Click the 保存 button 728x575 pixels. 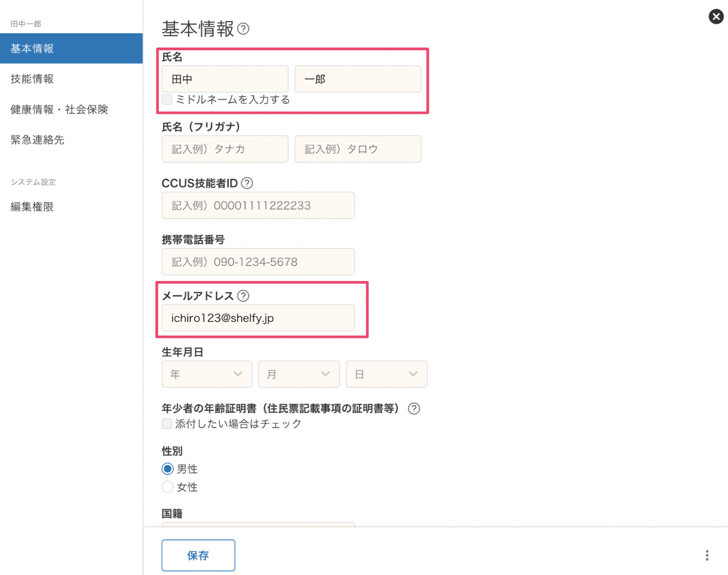click(x=198, y=555)
